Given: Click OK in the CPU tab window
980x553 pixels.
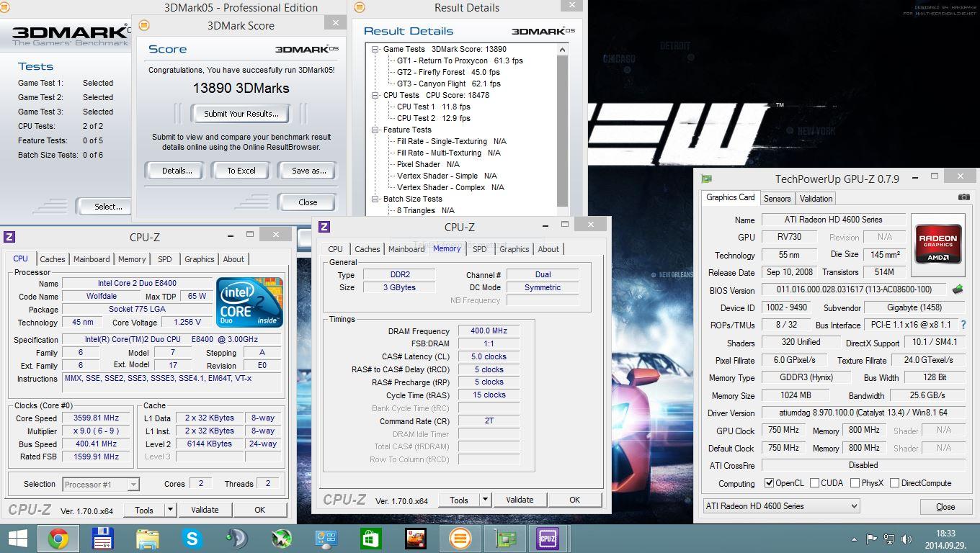Looking at the screenshot, I should (259, 510).
